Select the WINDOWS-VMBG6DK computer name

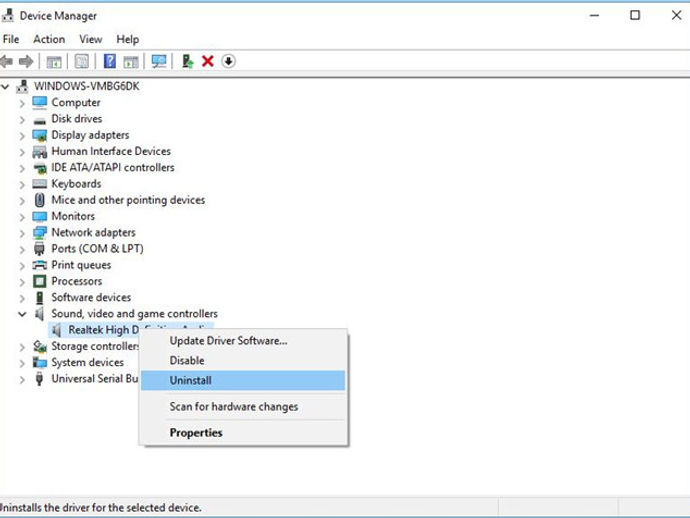pos(87,86)
